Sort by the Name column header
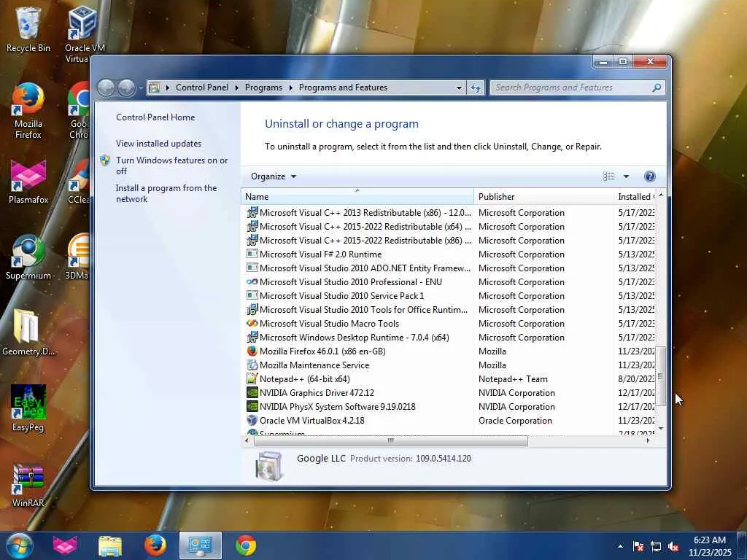The width and height of the screenshot is (747, 560). coord(357,197)
